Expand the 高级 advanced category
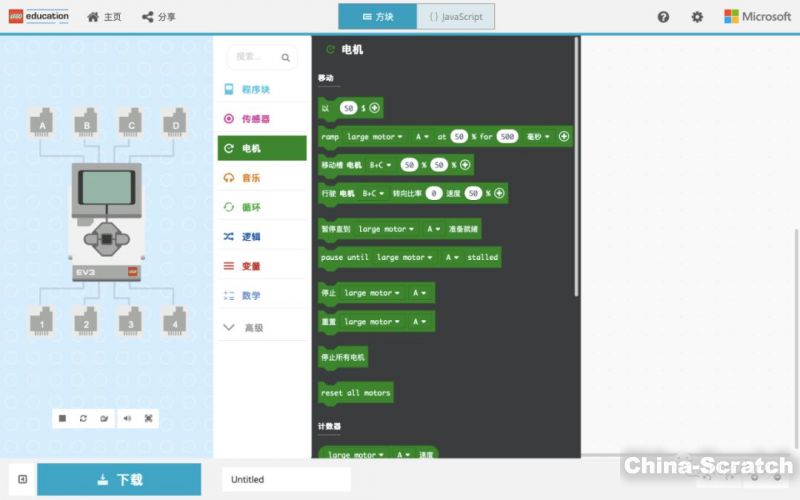 click(252, 327)
